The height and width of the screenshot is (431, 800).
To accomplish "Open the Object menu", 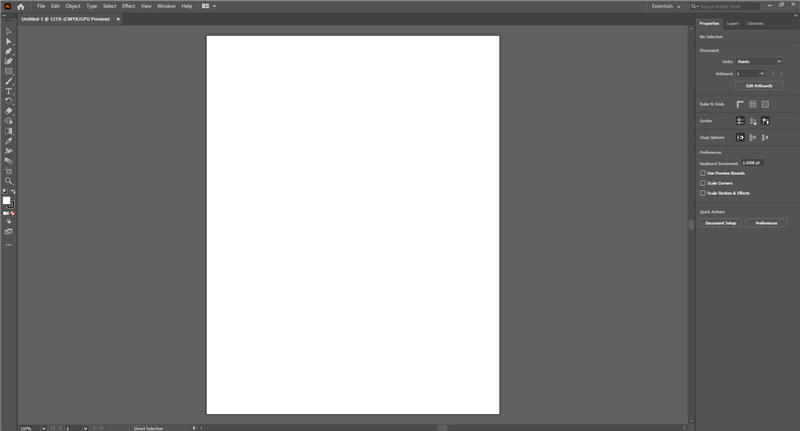I will 73,6.
